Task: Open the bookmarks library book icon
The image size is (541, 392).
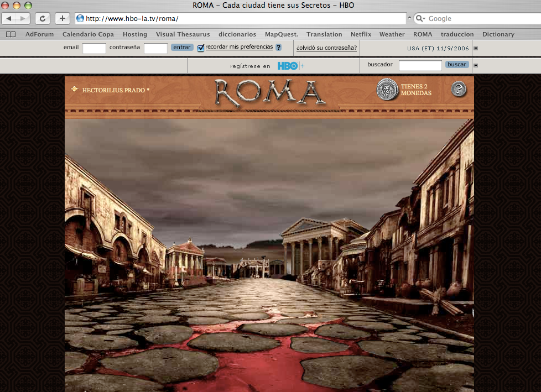Action: pos(11,34)
